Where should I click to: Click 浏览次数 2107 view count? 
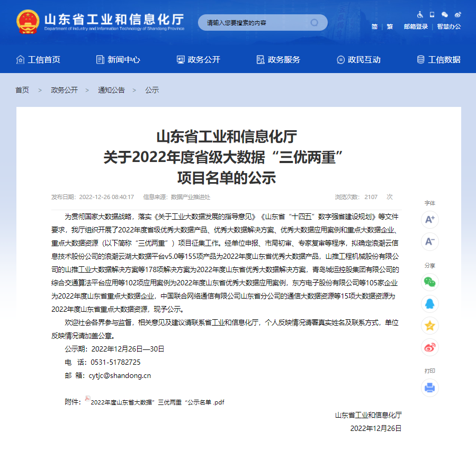pyautogui.click(x=364, y=197)
